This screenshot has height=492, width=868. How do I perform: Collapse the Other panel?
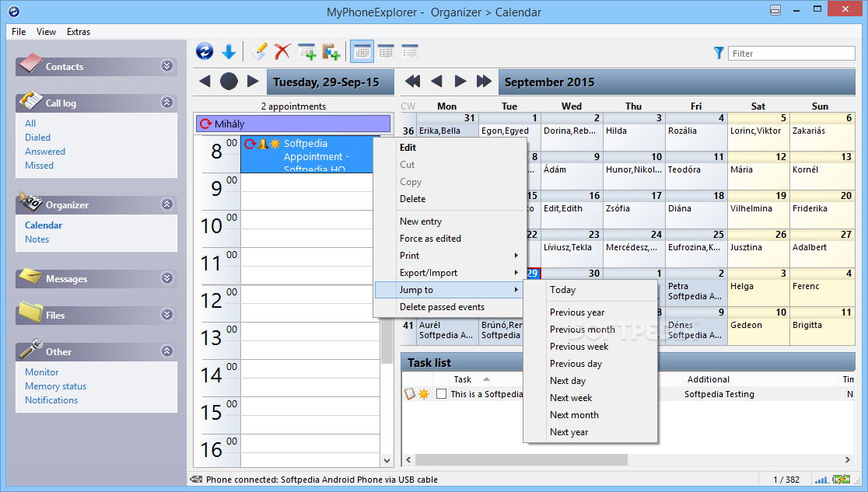coord(166,351)
